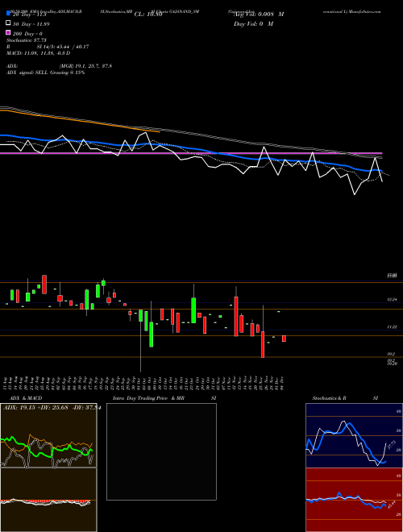Click the white 50 Day legend square

coord(8,23)
